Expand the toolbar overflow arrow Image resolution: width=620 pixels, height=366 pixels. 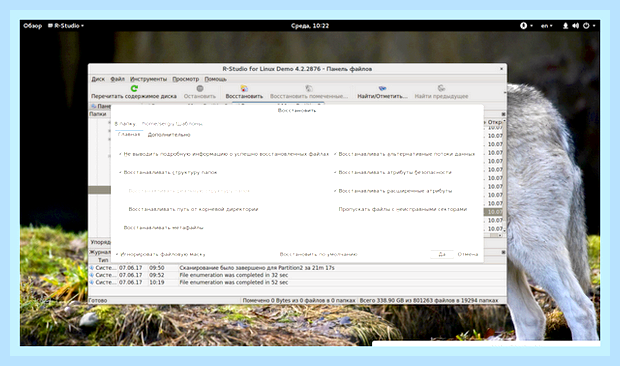[x=504, y=92]
